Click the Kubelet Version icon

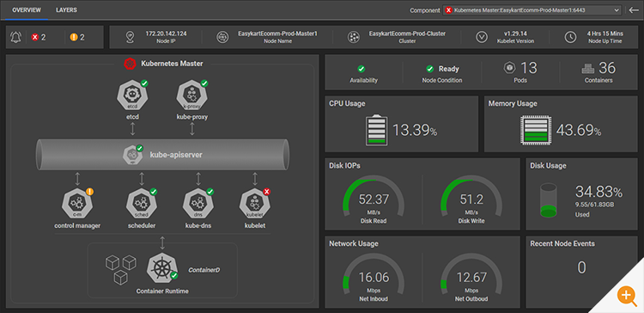click(482, 37)
